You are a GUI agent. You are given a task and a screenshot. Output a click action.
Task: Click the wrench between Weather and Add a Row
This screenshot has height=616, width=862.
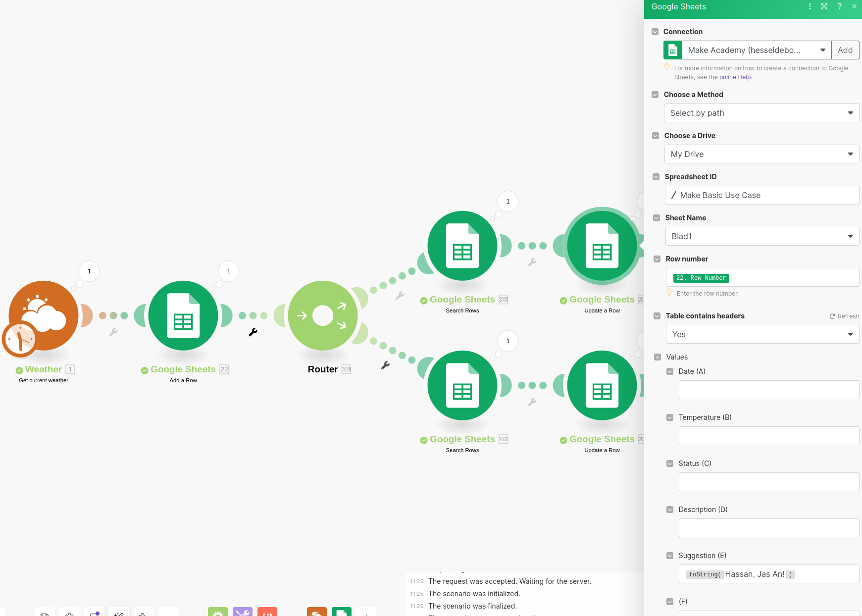click(x=113, y=332)
